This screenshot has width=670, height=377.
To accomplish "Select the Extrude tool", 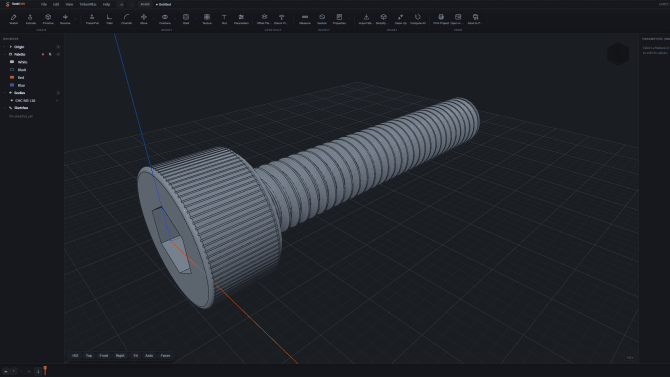I will (x=30, y=19).
